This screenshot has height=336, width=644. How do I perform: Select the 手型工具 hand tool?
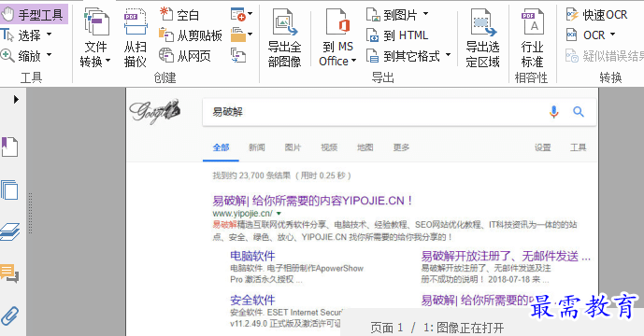coord(33,15)
